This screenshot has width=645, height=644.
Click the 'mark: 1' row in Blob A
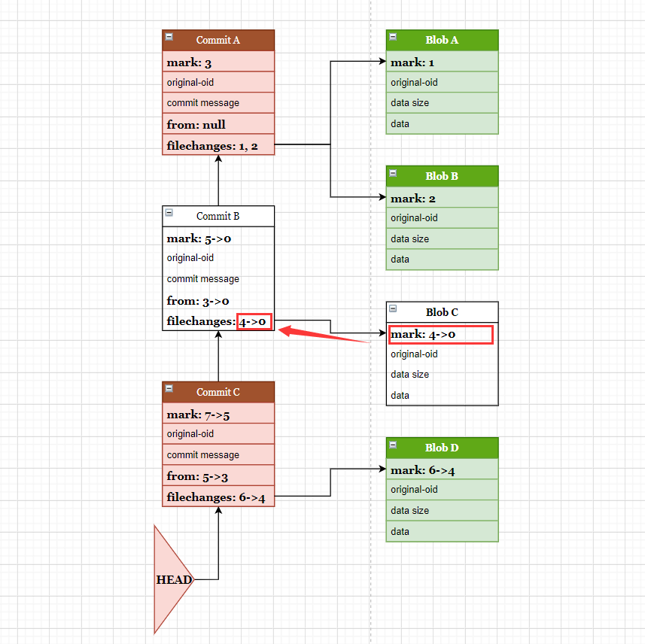coord(443,62)
